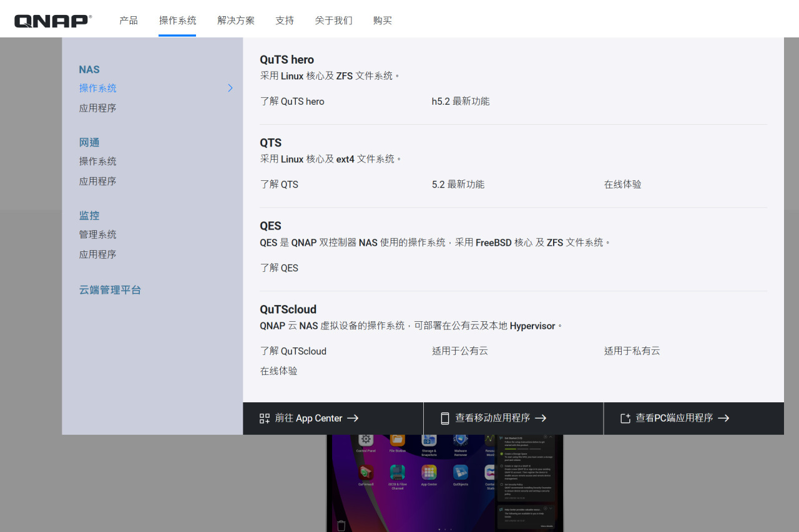Click the mobile phone icon in footer bar

(x=445, y=418)
